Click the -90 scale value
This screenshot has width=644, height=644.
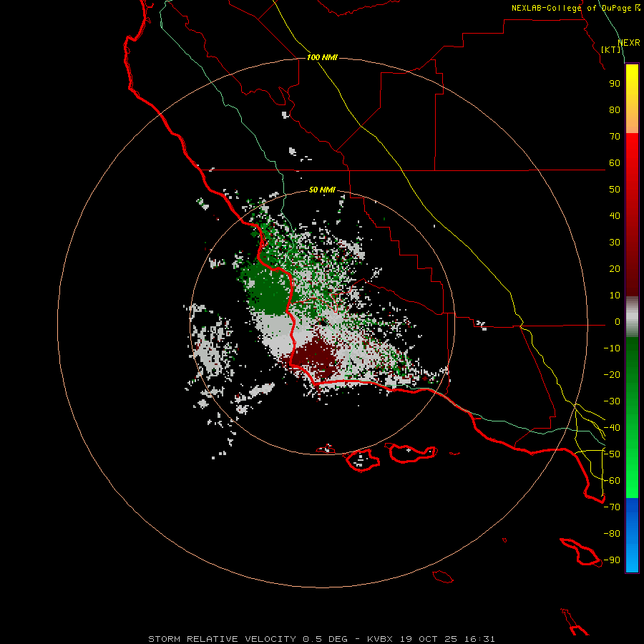(612, 560)
